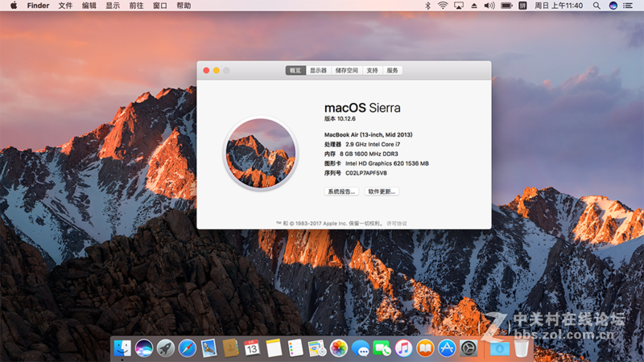Open iTunes music note icon

coord(404,348)
